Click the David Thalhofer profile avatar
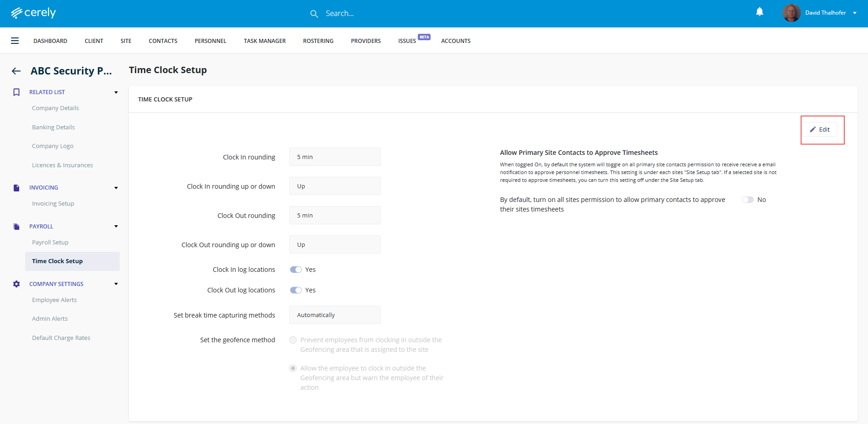868x424 pixels. tap(791, 13)
